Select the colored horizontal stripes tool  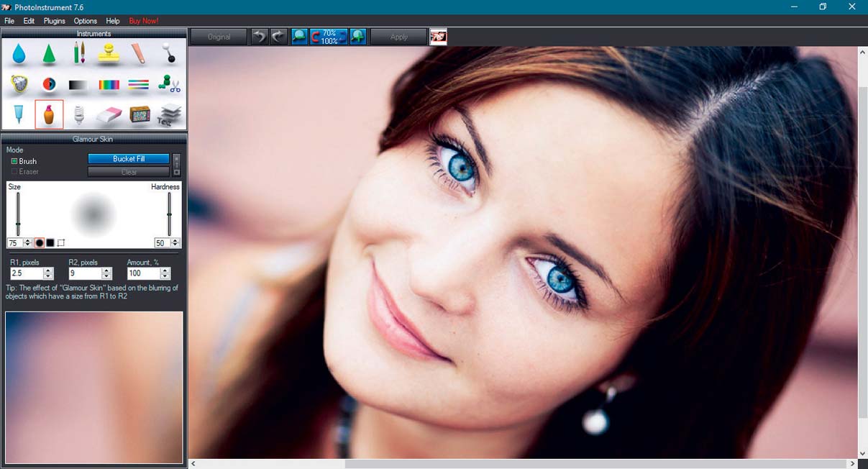[139, 85]
